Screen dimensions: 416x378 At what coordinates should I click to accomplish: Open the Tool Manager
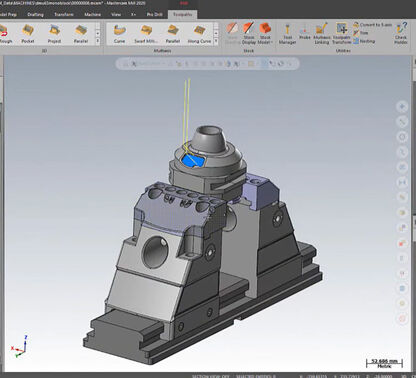[x=287, y=33]
